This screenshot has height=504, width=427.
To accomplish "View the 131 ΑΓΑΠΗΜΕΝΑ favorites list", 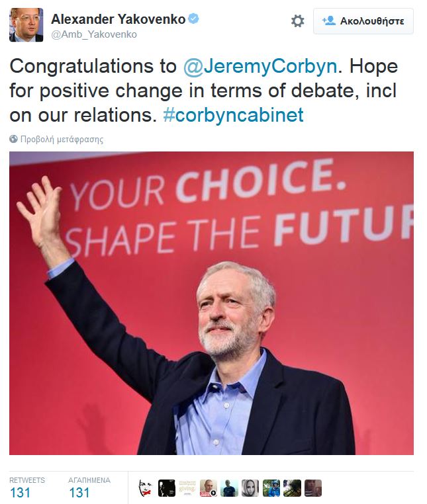I will tap(79, 492).
